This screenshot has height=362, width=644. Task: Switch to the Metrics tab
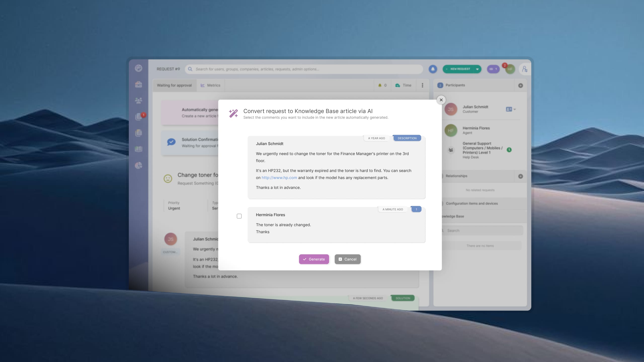pyautogui.click(x=210, y=85)
